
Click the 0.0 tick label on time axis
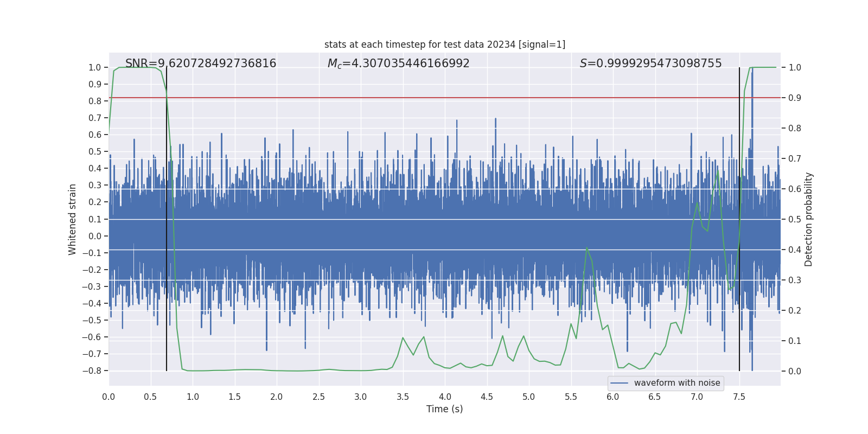108,397
